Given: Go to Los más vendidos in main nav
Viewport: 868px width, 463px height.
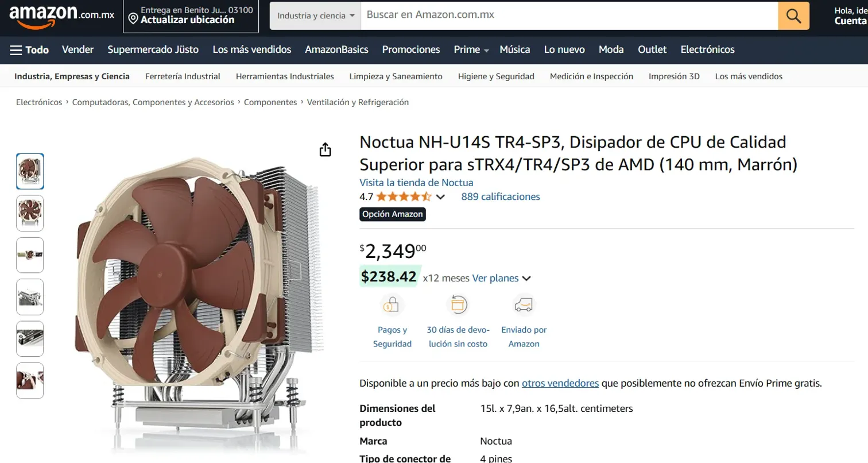Looking at the screenshot, I should (x=252, y=49).
